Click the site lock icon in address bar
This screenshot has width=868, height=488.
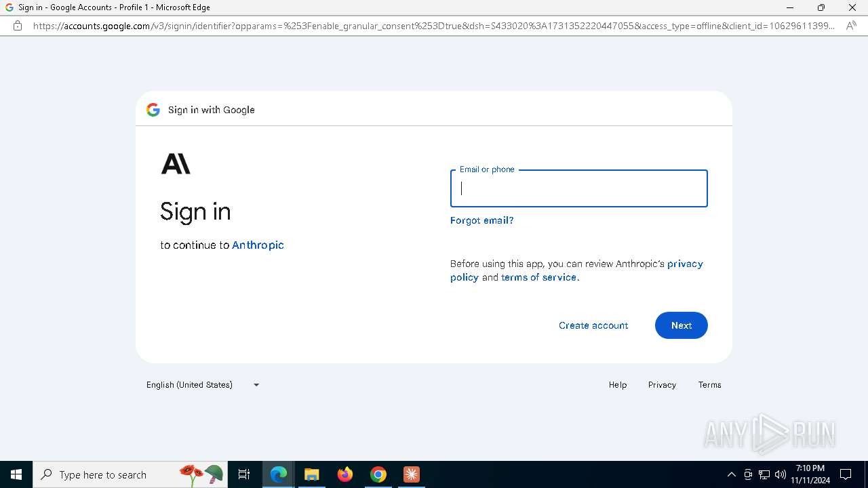[18, 26]
